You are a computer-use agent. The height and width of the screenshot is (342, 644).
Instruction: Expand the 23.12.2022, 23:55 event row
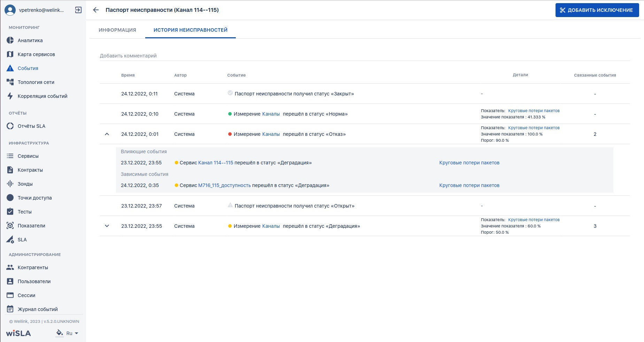pyautogui.click(x=107, y=226)
